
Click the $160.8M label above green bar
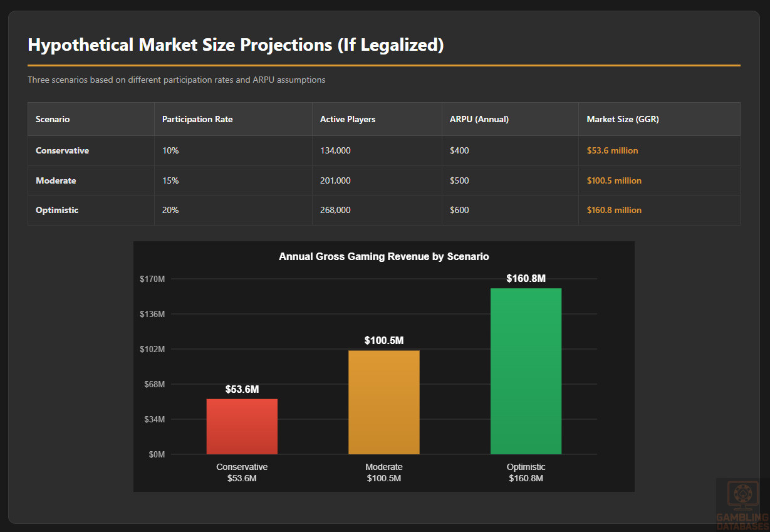[526, 279]
